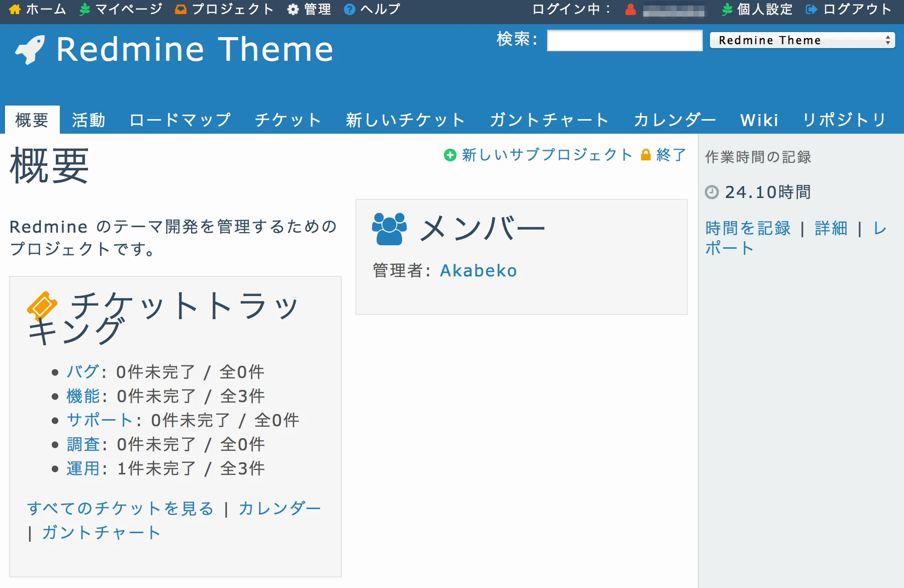The width and height of the screenshot is (904, 588).
Task: Open the Redmine Theme project dropdown
Action: click(x=802, y=40)
